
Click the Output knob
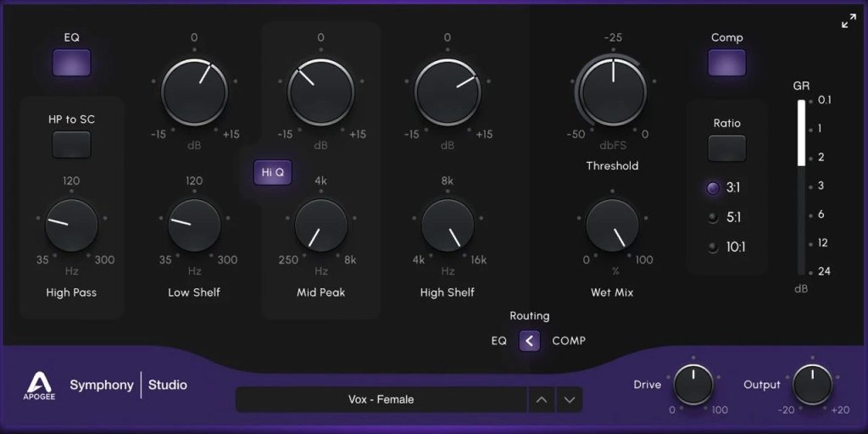[812, 385]
